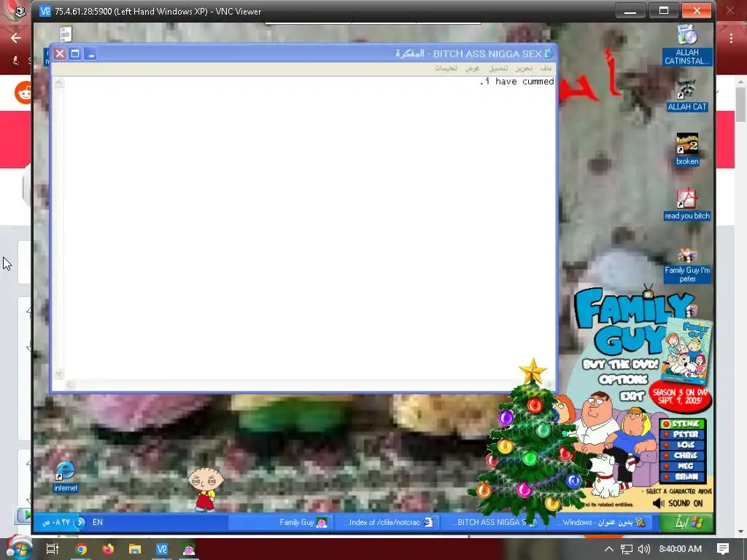The width and height of the screenshot is (747, 560).
Task: Click the Family Guy DVD cover image
Action: click(687, 351)
